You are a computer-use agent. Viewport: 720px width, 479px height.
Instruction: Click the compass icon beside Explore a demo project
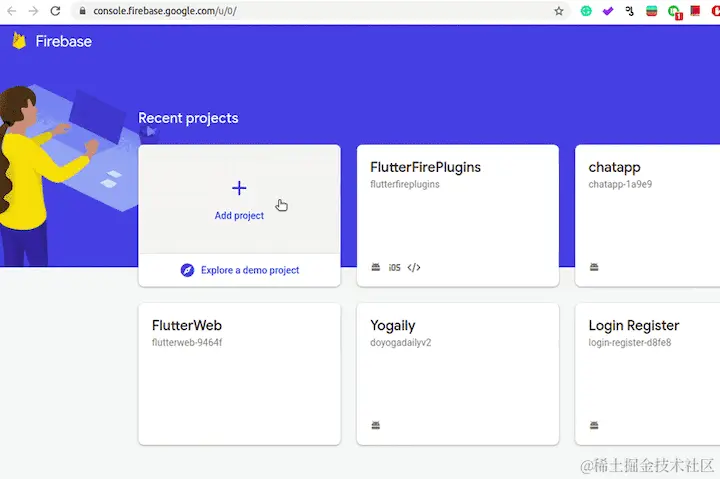pos(187,270)
